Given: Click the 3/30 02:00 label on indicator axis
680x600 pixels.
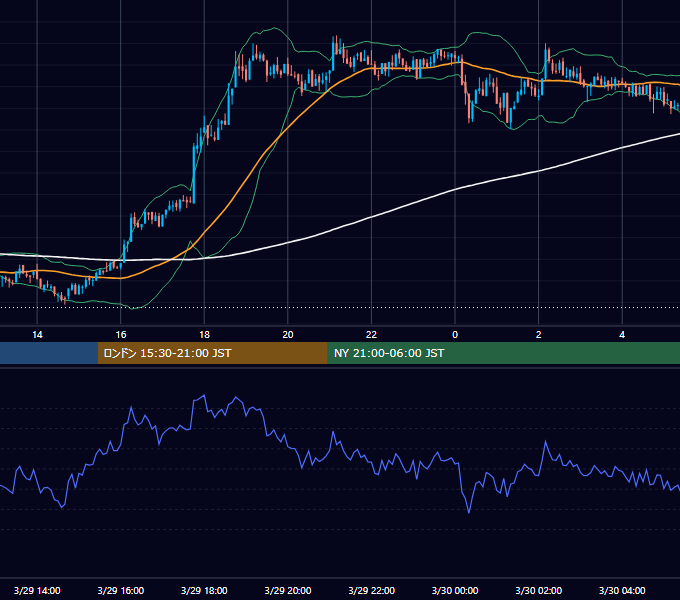Looking at the screenshot, I should click(539, 590).
